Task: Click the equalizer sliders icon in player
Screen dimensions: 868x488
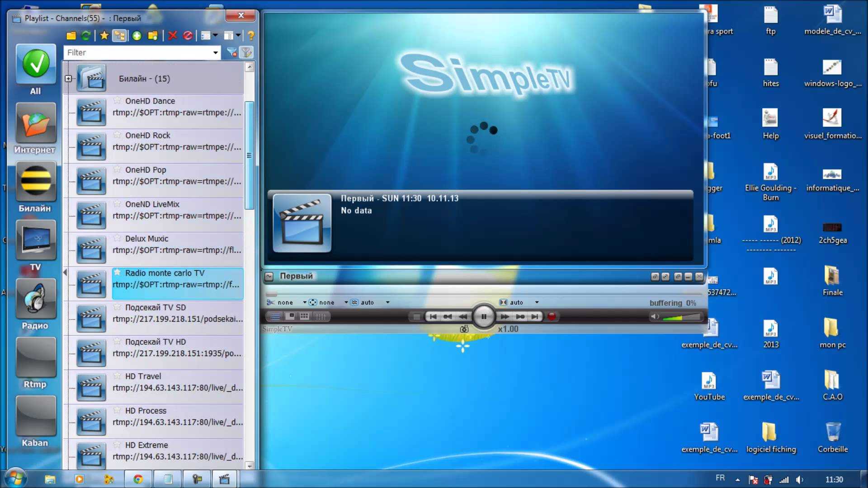Action: [x=321, y=316]
